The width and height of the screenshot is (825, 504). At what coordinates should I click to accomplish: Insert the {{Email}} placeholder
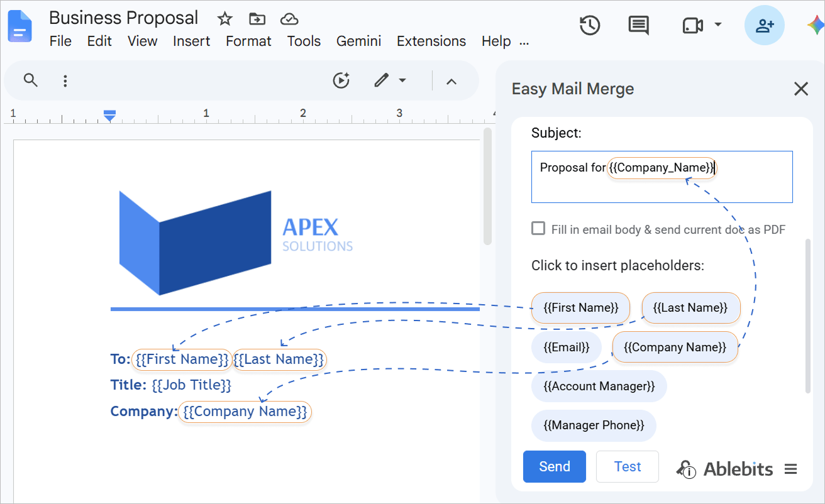(x=567, y=348)
